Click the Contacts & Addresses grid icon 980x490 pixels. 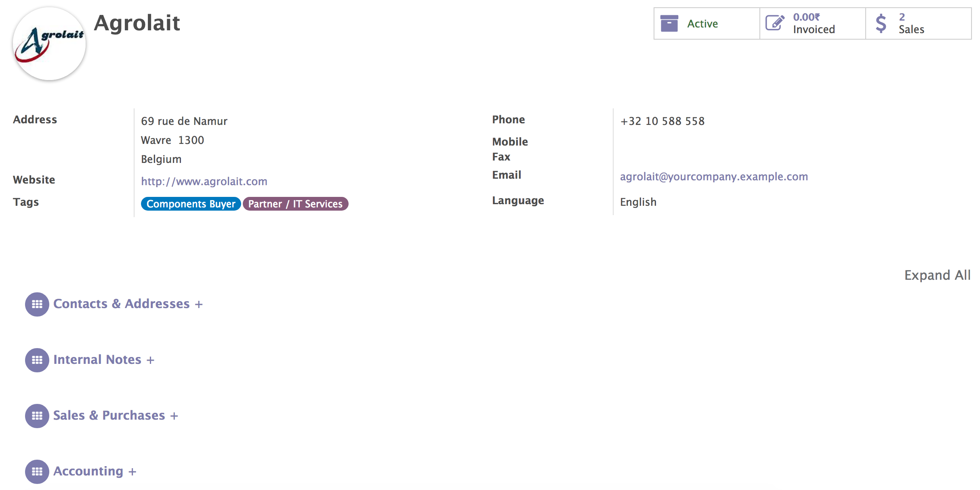(x=37, y=304)
